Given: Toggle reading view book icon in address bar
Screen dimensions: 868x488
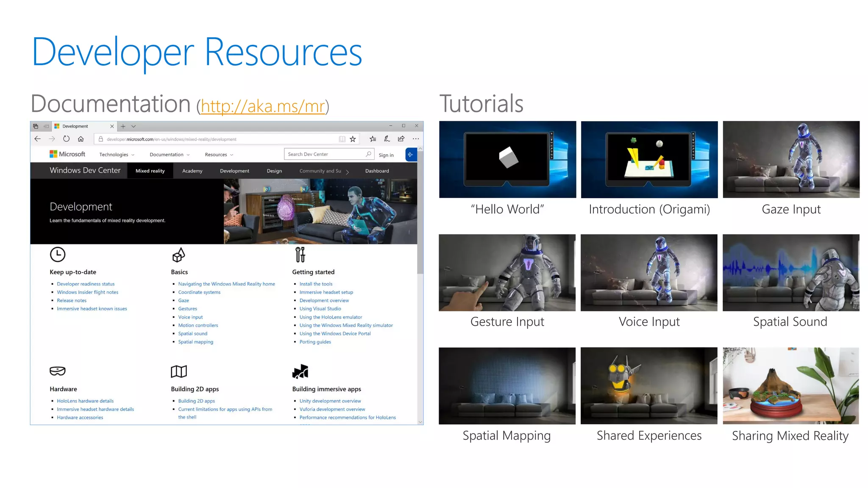Looking at the screenshot, I should [x=342, y=139].
